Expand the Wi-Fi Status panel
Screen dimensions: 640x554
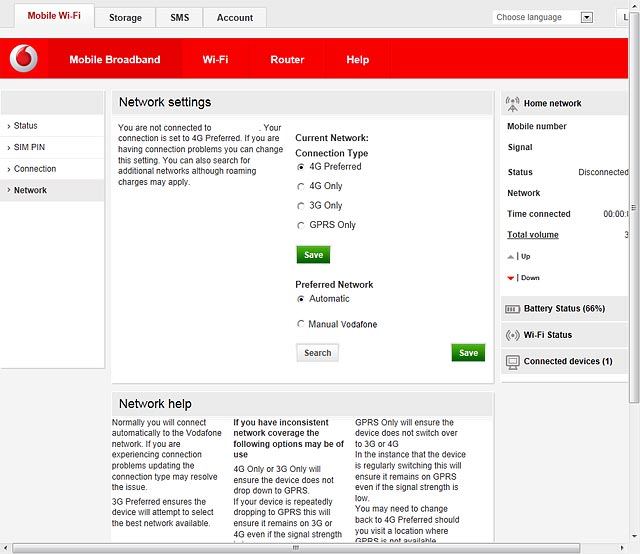click(564, 335)
